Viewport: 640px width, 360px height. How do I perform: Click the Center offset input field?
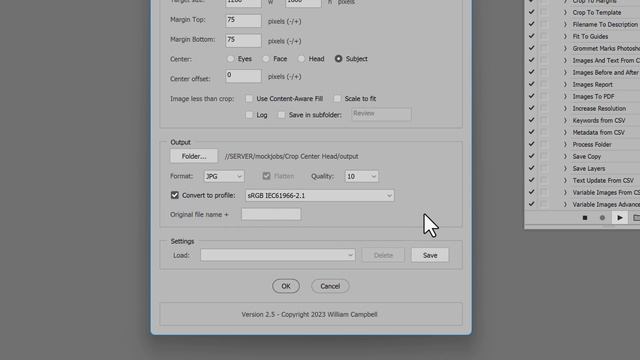243,76
